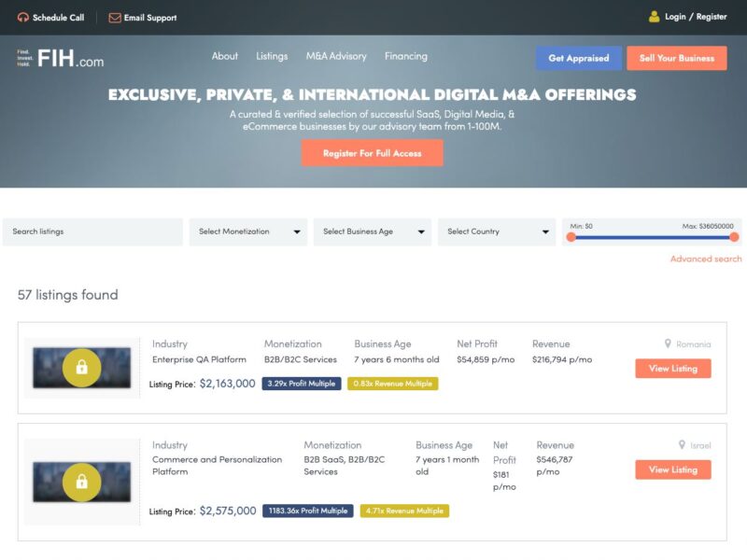Open the M&A Advisory menu item
Image resolution: width=747 pixels, height=560 pixels.
tap(336, 56)
